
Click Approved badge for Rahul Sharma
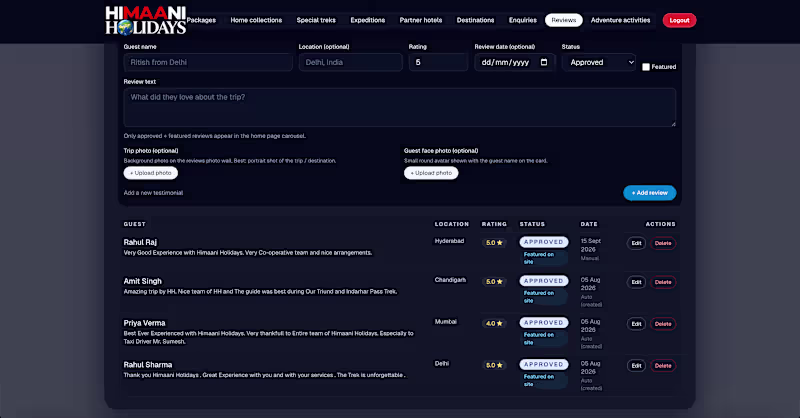(x=544, y=364)
